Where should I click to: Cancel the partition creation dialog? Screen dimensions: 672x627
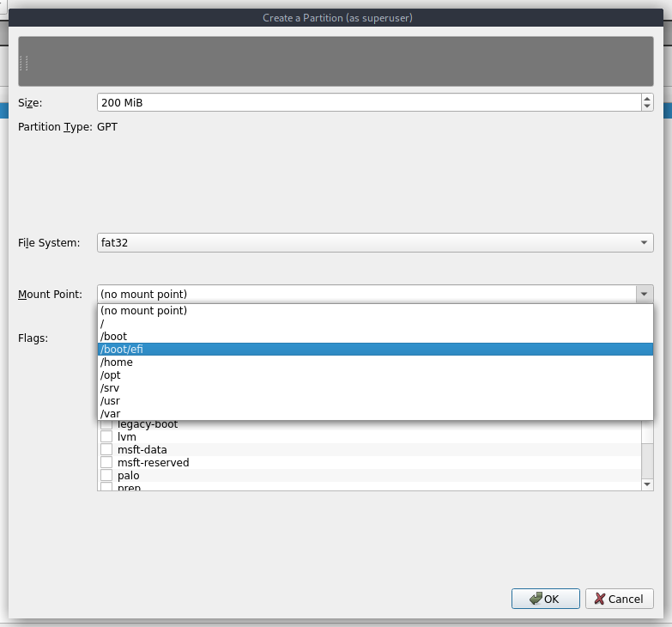(x=619, y=599)
